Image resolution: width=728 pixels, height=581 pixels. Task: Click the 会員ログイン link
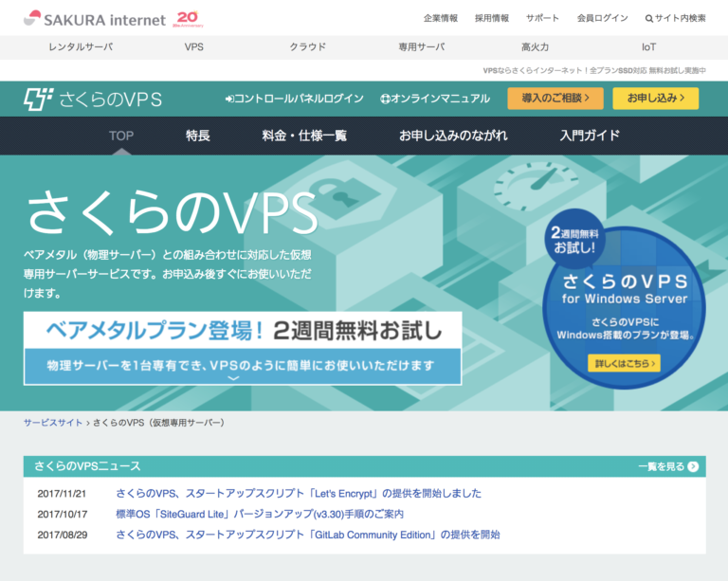tap(601, 19)
